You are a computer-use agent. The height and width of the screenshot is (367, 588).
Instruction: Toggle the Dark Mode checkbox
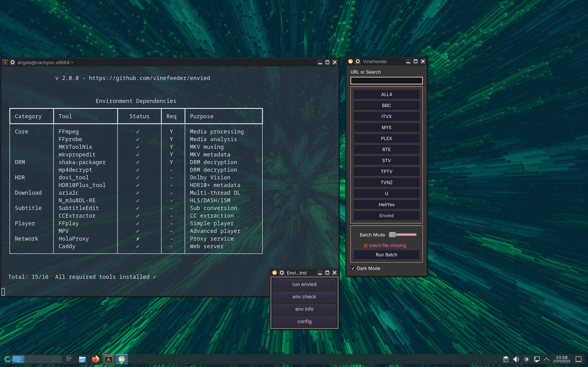[353, 268]
